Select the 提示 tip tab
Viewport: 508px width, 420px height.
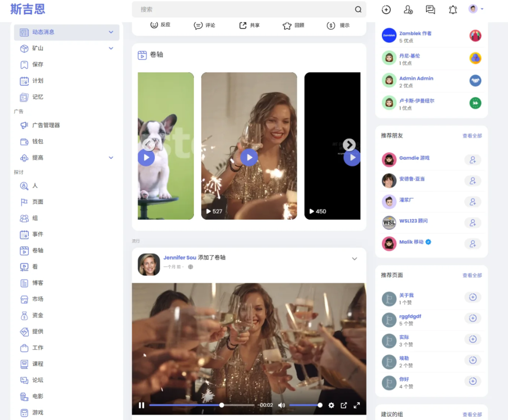pos(338,25)
